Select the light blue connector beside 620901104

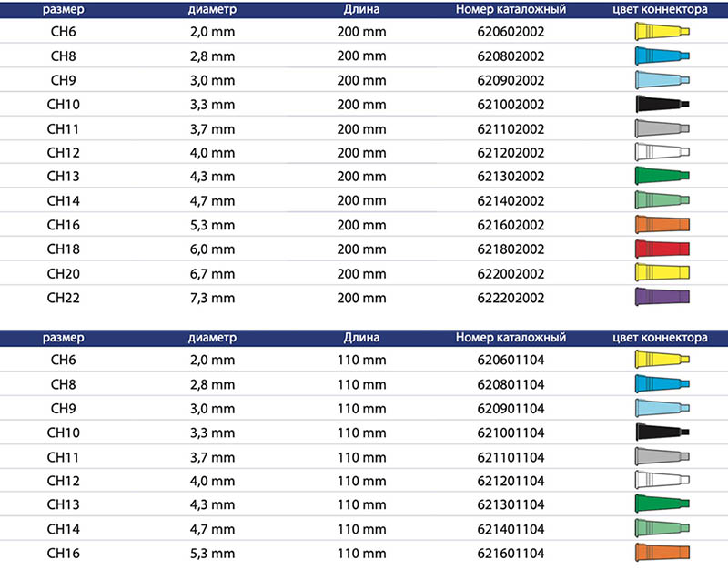(x=662, y=408)
